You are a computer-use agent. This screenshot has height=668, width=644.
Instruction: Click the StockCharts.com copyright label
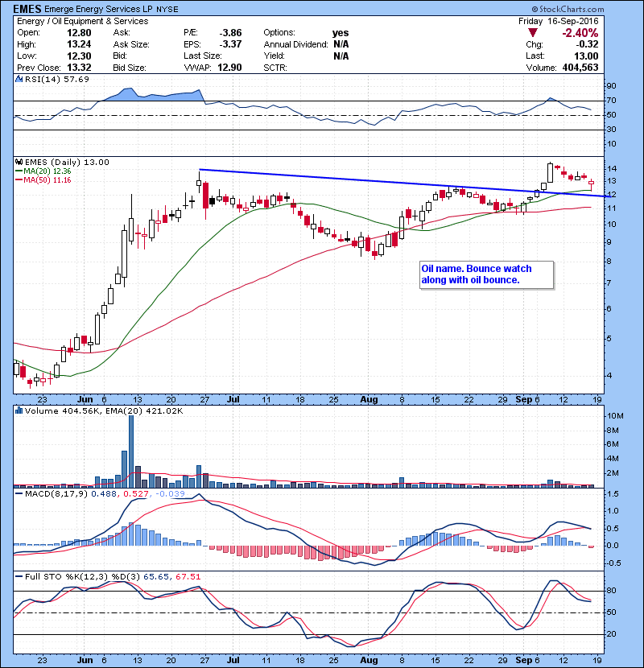(x=568, y=9)
